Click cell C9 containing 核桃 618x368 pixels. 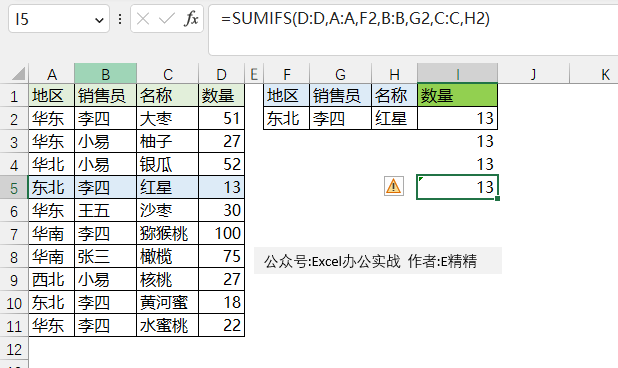(168, 279)
